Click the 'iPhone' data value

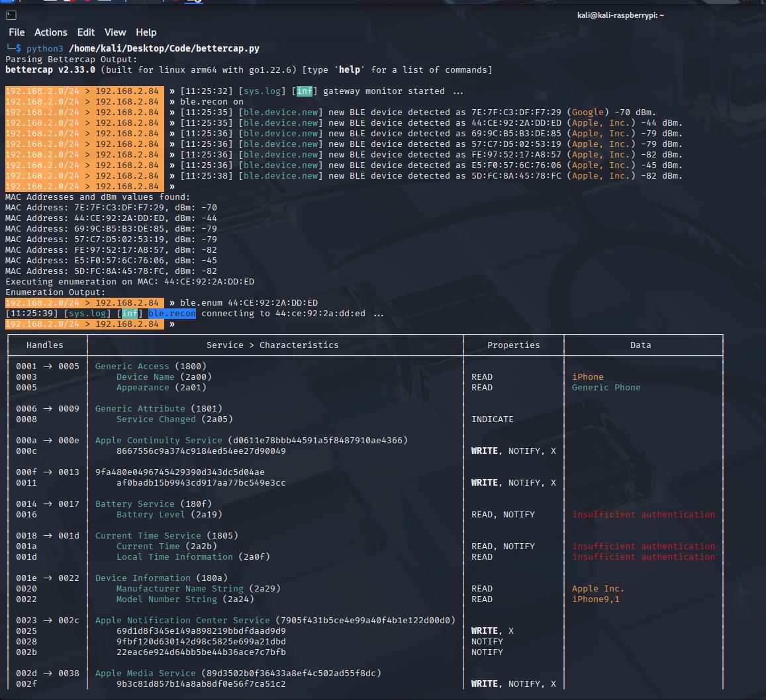[588, 377]
